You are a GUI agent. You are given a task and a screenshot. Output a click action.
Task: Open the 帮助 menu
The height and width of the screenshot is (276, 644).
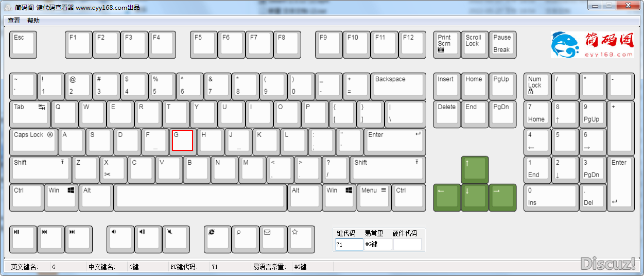tap(33, 21)
